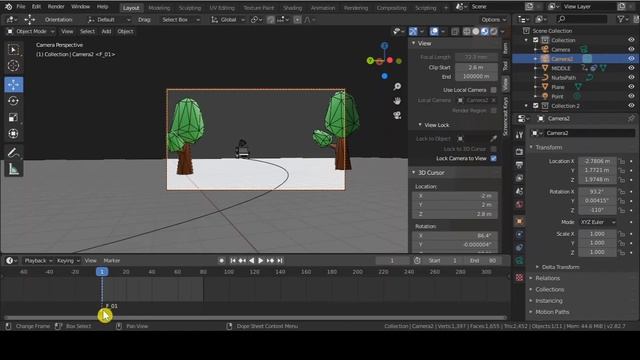Toggle the Lock Camera to View checkbox
640x360 pixels.
coord(493,158)
